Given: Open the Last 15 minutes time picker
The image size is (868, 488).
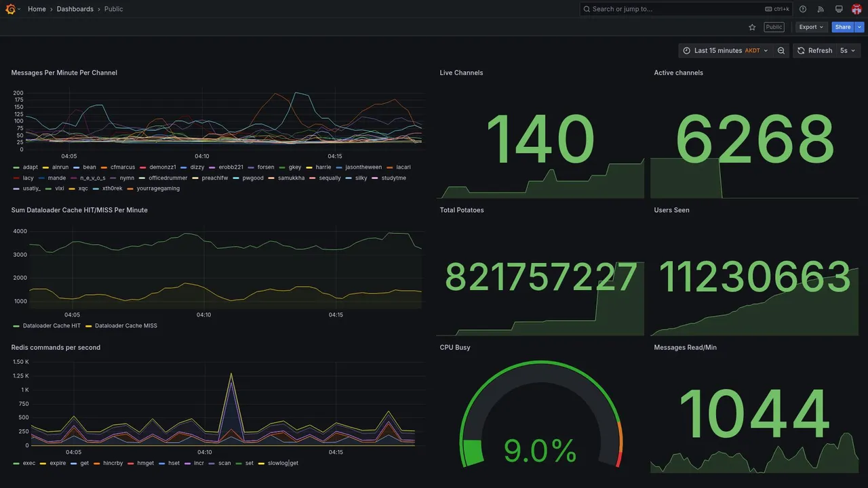Looking at the screenshot, I should click(x=726, y=51).
